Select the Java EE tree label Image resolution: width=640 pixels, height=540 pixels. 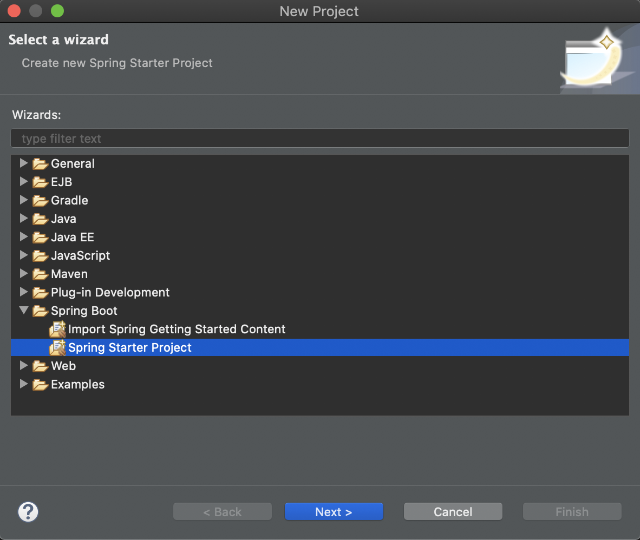pyautogui.click(x=73, y=237)
